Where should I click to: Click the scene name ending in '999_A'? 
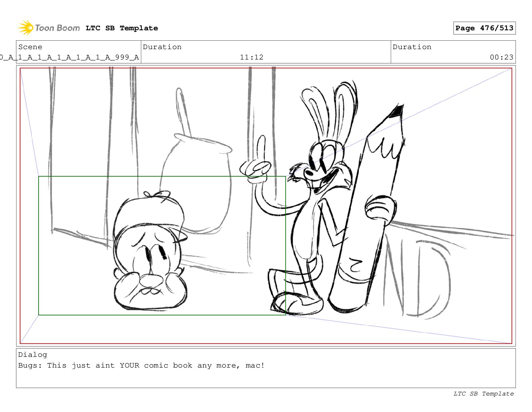point(69,58)
